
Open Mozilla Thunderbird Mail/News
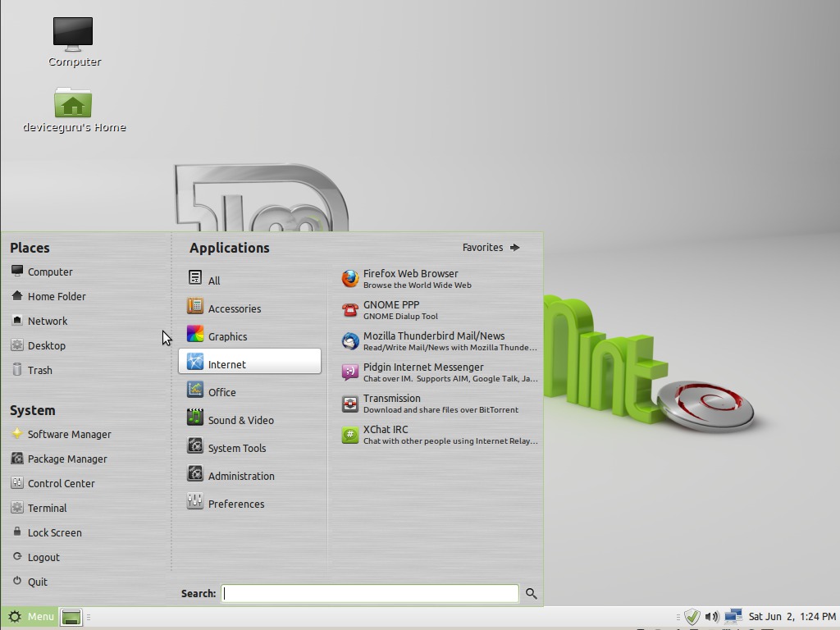440,340
